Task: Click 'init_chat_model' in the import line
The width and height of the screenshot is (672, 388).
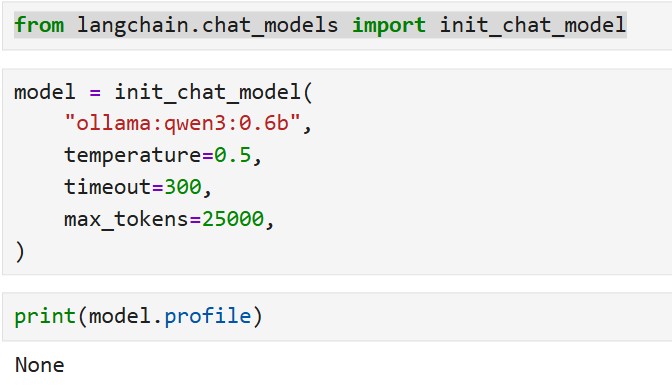Action: tap(533, 25)
